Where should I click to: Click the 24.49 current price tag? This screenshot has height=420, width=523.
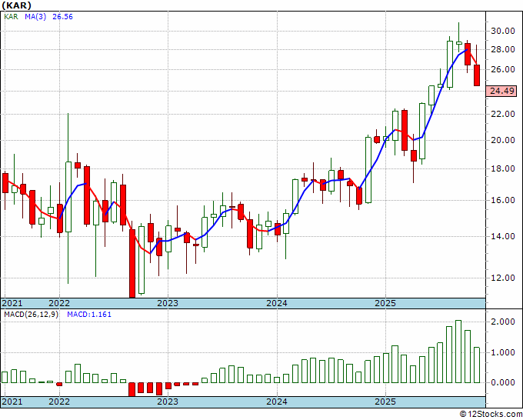tap(501, 91)
